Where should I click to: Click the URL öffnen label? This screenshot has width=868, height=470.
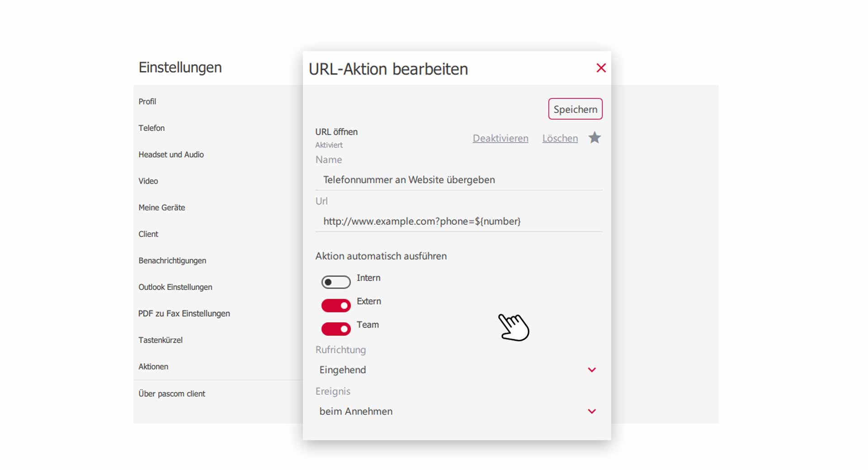pos(336,132)
